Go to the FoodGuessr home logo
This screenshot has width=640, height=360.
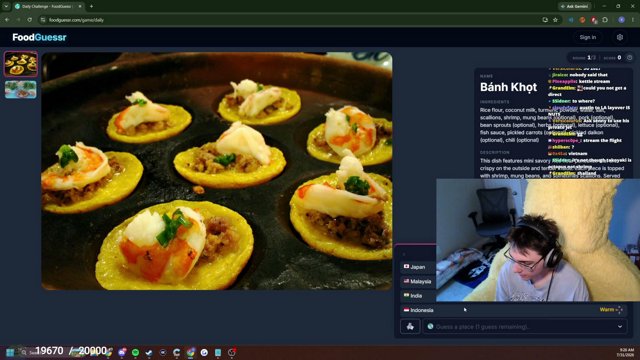click(39, 37)
